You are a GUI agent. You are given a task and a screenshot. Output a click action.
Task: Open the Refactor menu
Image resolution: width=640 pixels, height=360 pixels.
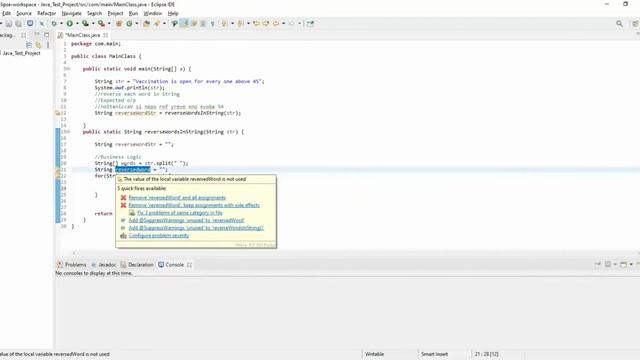click(x=47, y=13)
